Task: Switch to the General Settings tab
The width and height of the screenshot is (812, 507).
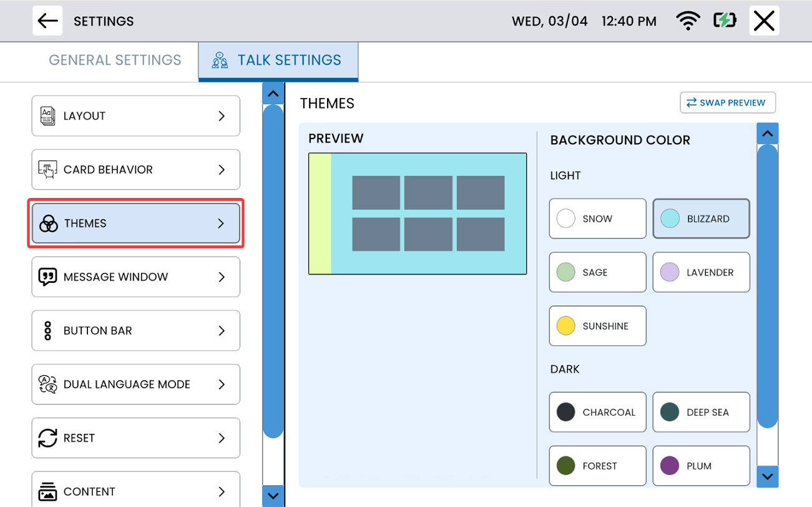Action: [115, 61]
